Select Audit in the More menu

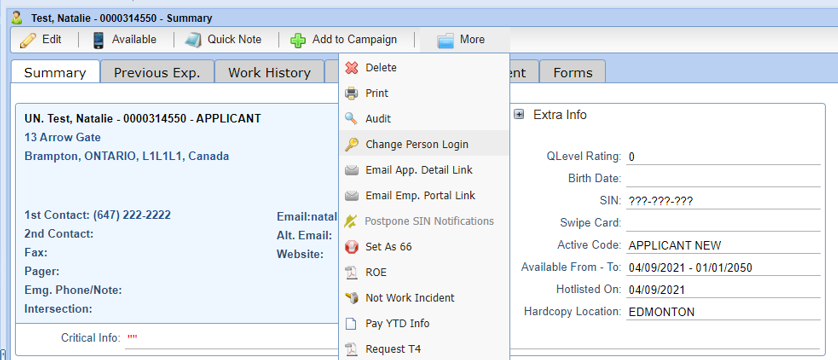click(x=424, y=119)
